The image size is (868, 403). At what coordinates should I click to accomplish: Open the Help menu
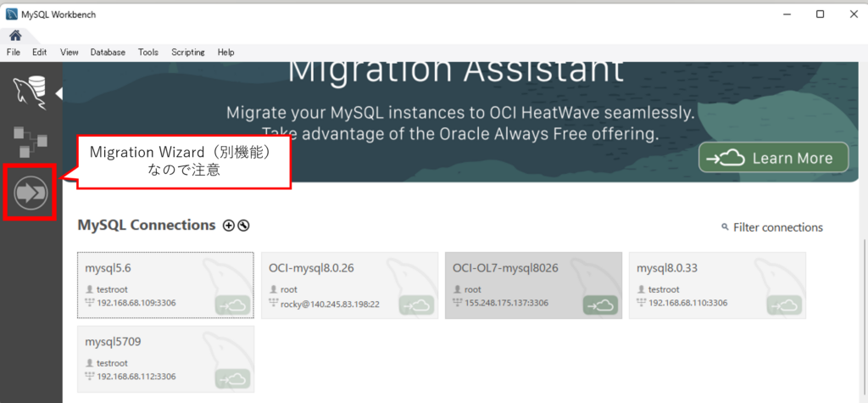click(x=225, y=53)
